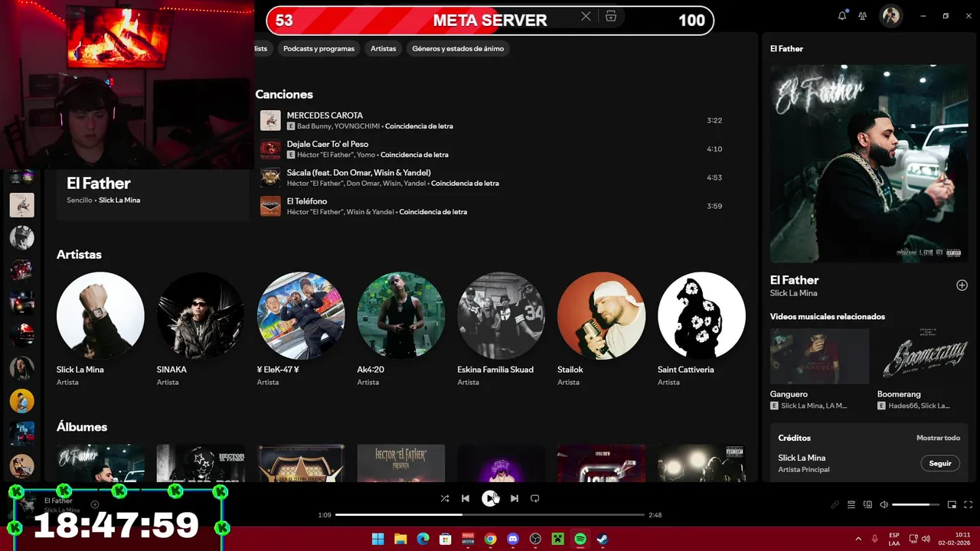Open Microsoft Edge from taskbar
The width and height of the screenshot is (980, 551).
[423, 539]
